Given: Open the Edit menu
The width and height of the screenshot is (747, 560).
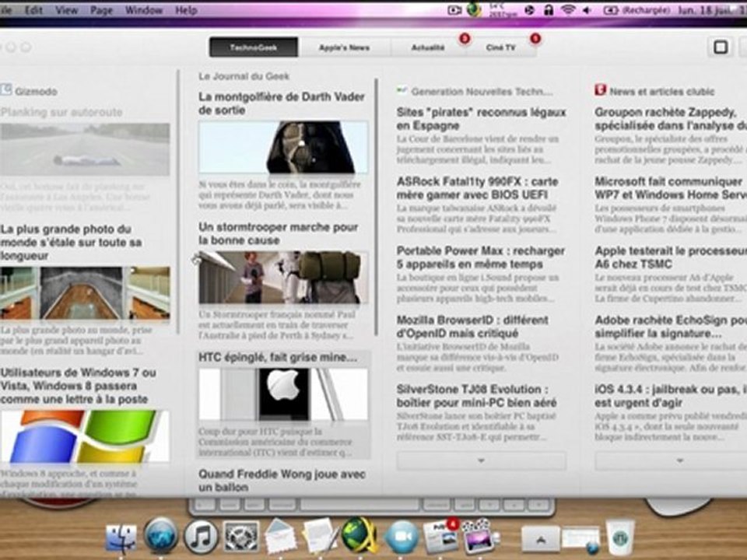Looking at the screenshot, I should click(x=33, y=10).
